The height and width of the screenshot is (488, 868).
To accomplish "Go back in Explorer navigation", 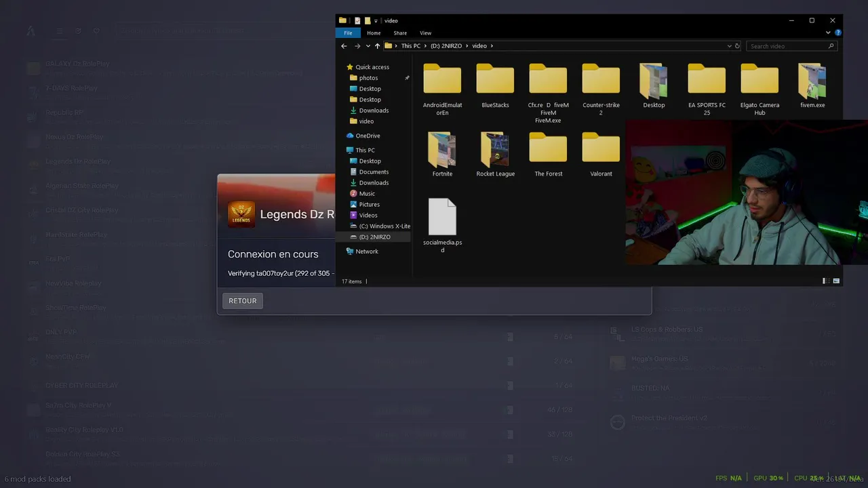I will (344, 46).
